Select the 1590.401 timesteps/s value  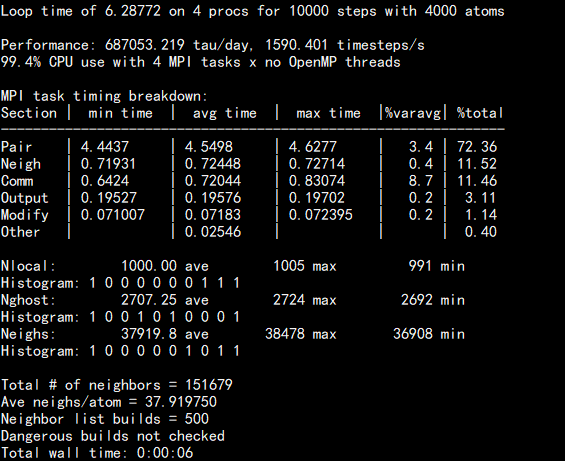345,45
